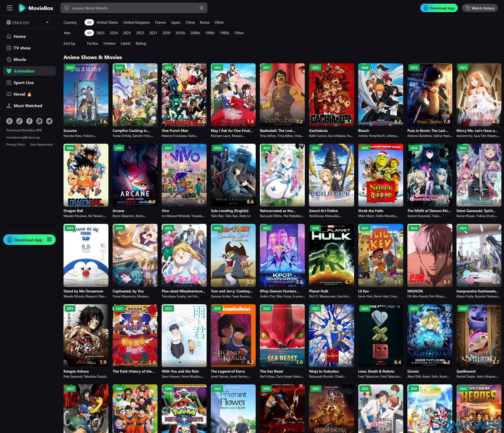Clear search field with X icon
Screen dimensions: 504x433
coord(201,8)
